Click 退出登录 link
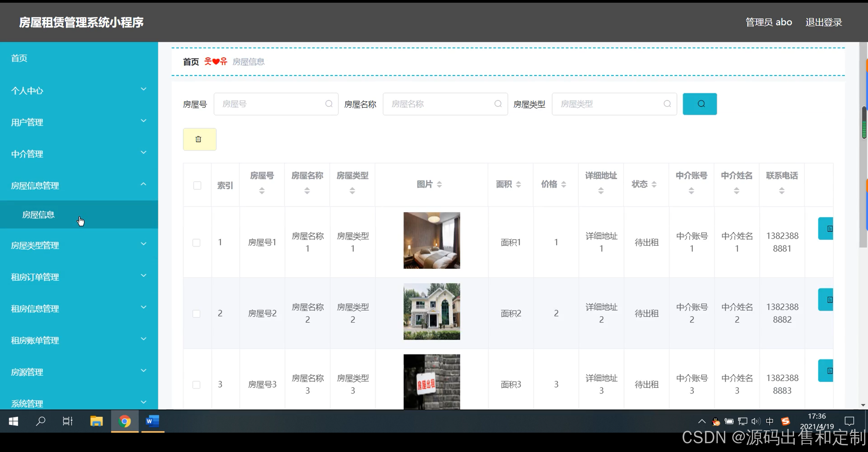Image resolution: width=868 pixels, height=452 pixels. [x=824, y=22]
